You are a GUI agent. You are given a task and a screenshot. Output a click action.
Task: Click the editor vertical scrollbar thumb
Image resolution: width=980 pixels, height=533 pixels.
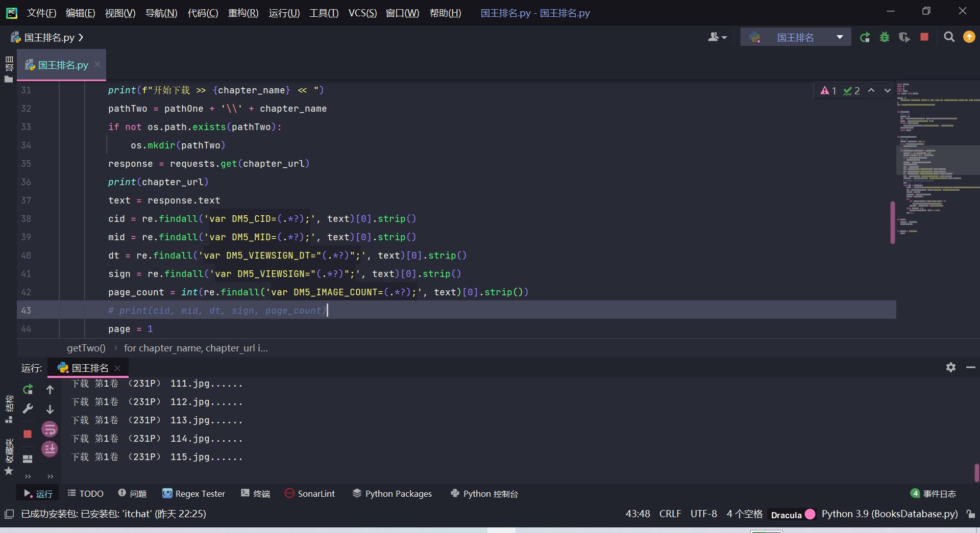tap(893, 222)
